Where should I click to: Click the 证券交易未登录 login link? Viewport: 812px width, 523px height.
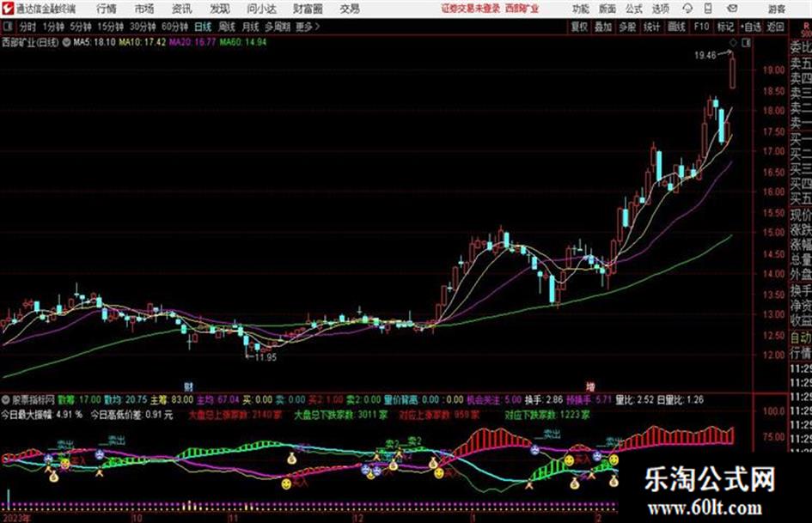471,9
